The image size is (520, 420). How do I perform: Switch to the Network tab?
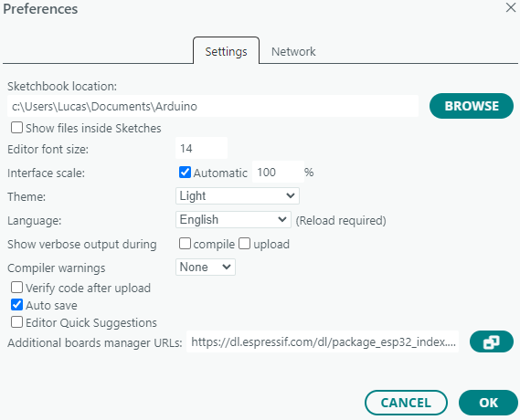(x=293, y=52)
